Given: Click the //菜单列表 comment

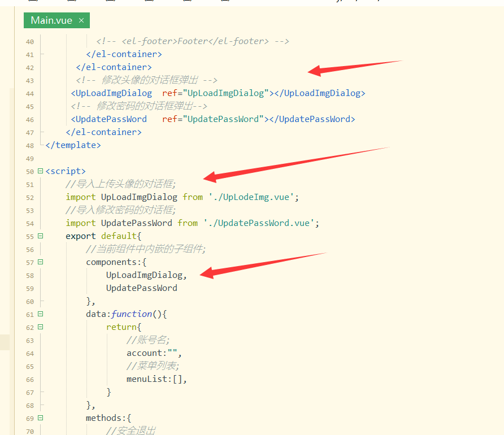Looking at the screenshot, I should [153, 366].
